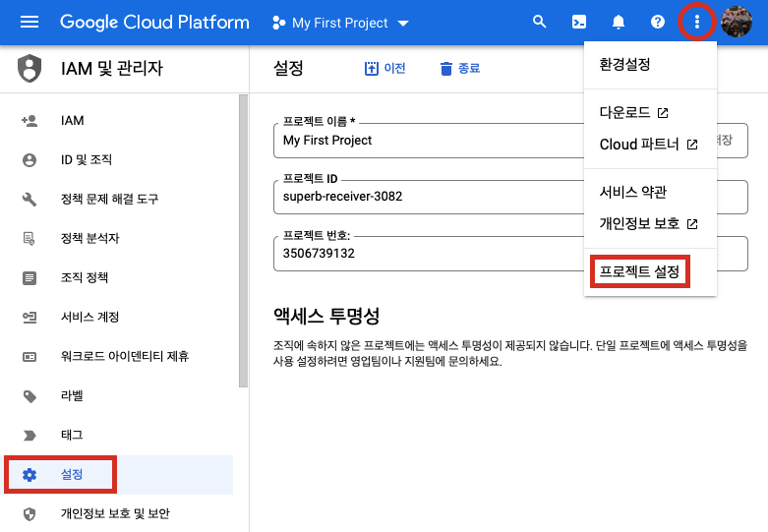Open 서비스 약관 menu entry

(650, 192)
